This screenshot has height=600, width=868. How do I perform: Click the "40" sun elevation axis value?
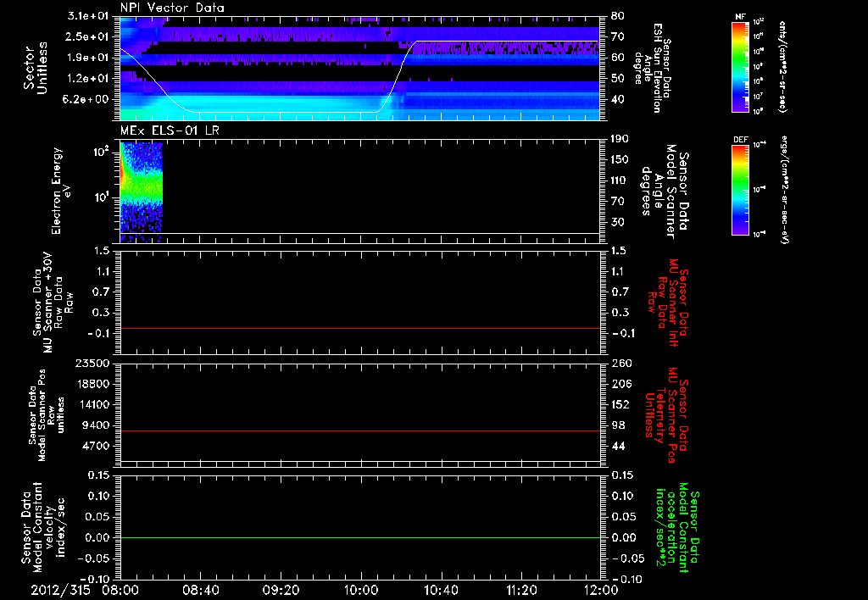pos(618,100)
